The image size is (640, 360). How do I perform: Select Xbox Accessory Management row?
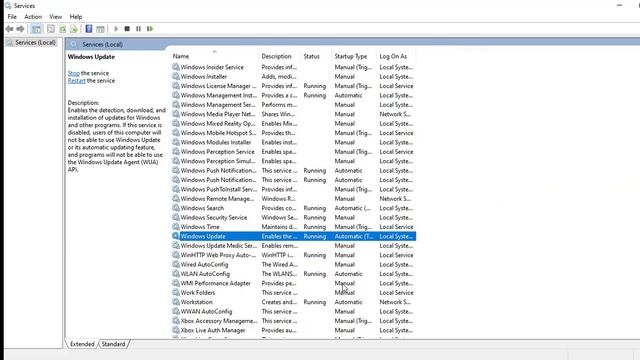coord(293,320)
